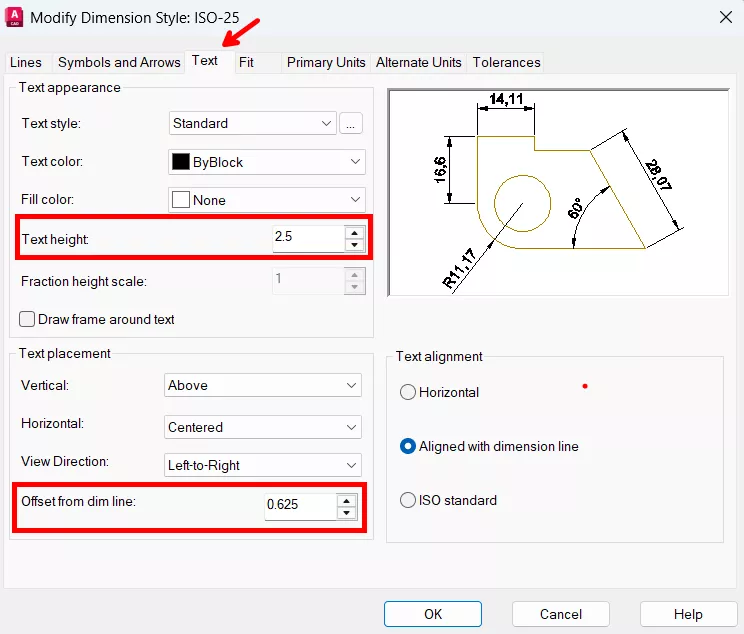The height and width of the screenshot is (634, 744).
Task: Click the AutoCAD logo icon in title bar
Action: click(x=14, y=16)
